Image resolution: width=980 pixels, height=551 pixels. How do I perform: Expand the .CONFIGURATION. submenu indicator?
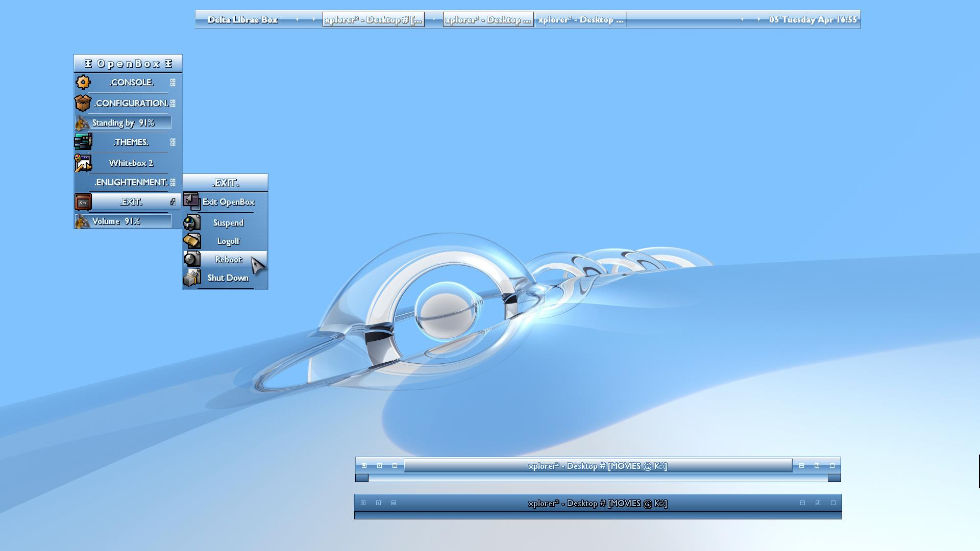173,103
